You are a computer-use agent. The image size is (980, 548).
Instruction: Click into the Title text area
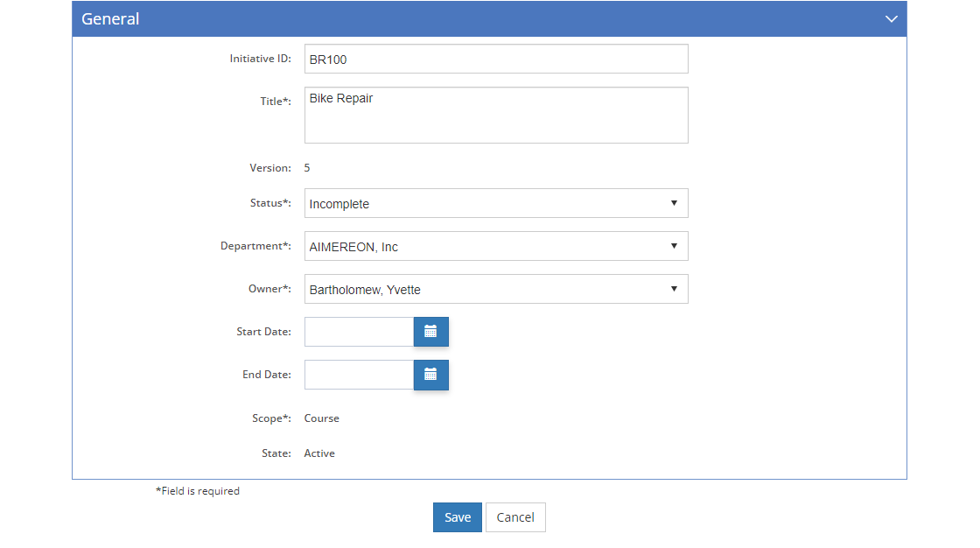[x=496, y=115]
